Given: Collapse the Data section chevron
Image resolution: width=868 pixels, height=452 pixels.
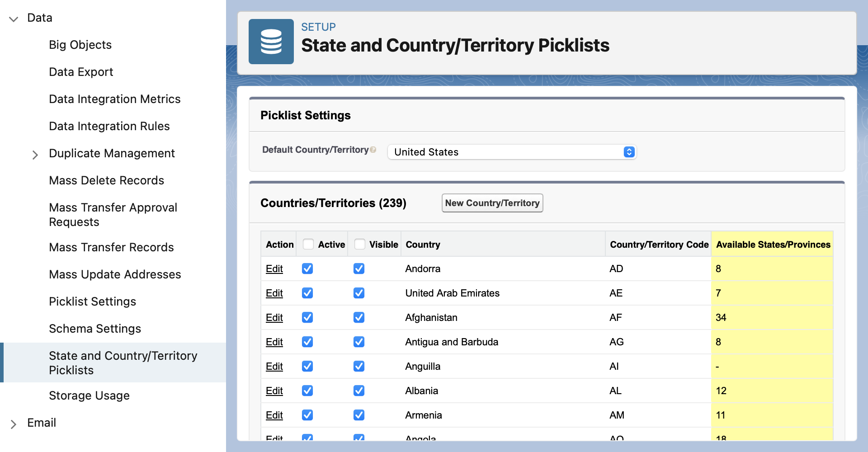Looking at the screenshot, I should [14, 19].
